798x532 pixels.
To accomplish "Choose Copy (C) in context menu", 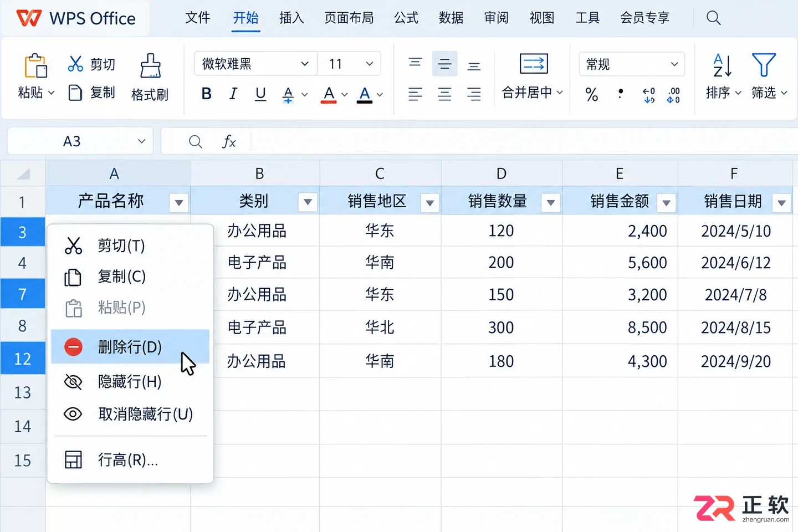I will (x=130, y=276).
